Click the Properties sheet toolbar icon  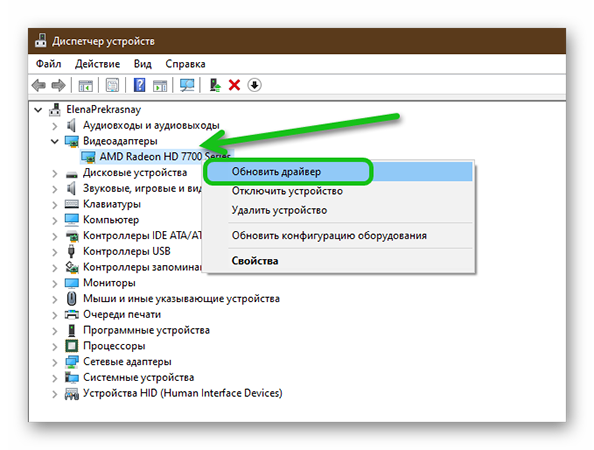pos(112,85)
